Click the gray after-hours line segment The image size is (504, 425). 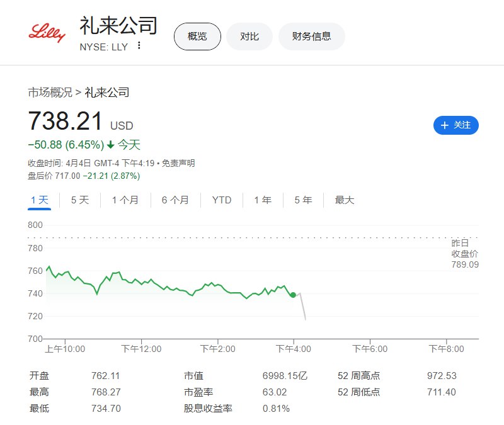302,306
